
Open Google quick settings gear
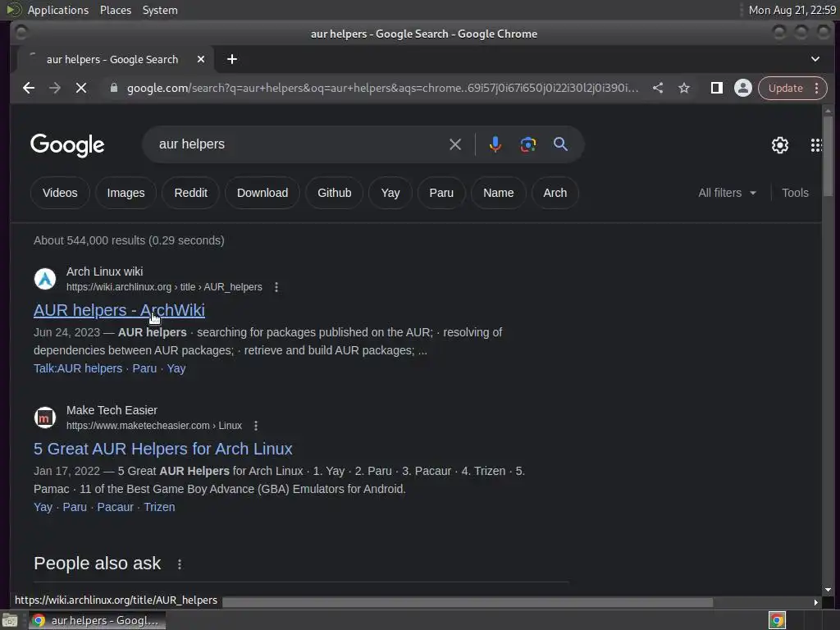(779, 144)
